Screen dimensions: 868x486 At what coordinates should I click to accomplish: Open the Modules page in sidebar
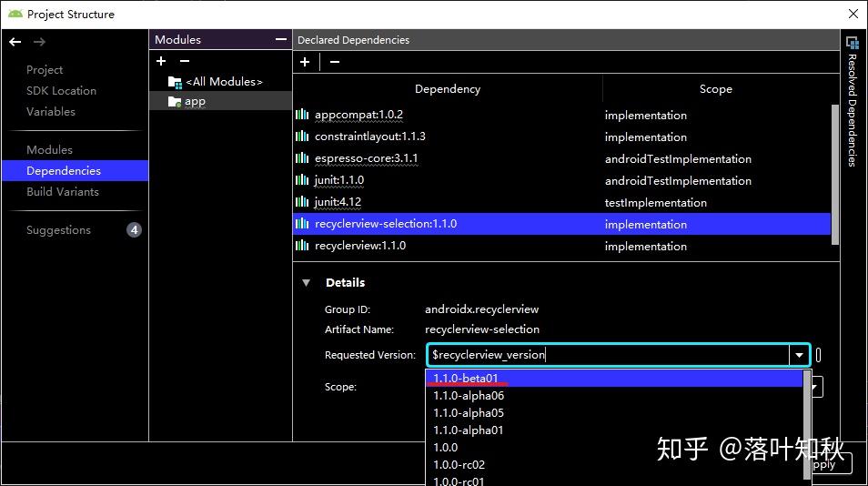pos(49,149)
